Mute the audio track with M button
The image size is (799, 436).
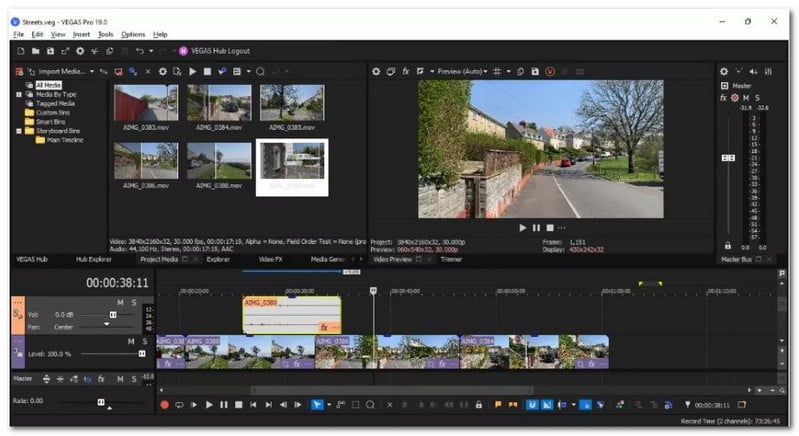pos(120,302)
